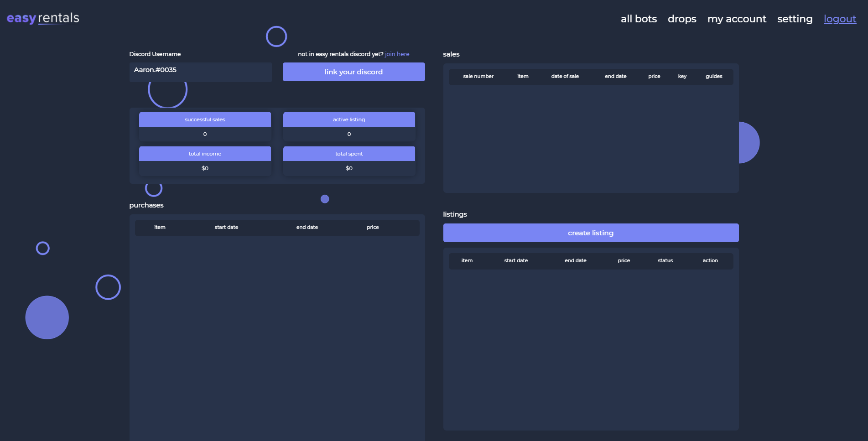The width and height of the screenshot is (868, 441).
Task: Select the successful sales stat card
Action: point(205,126)
